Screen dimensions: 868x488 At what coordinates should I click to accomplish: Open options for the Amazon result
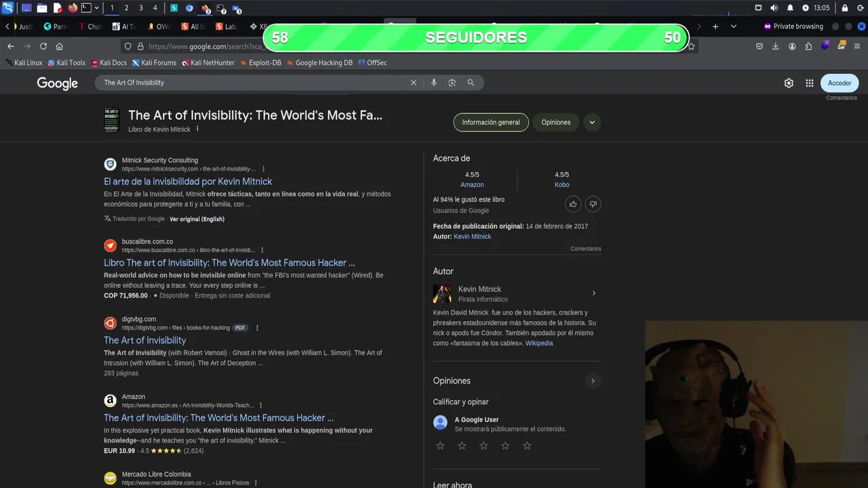click(x=260, y=405)
